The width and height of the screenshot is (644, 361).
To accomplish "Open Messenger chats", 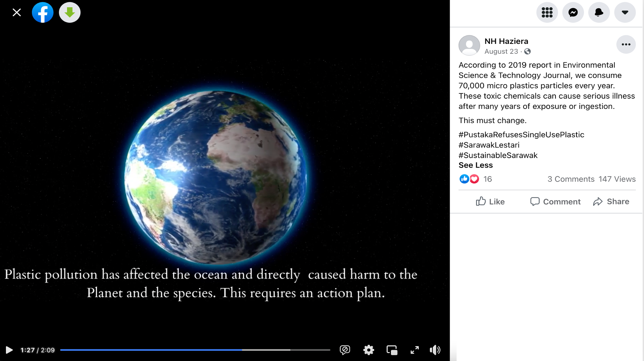I will [573, 13].
